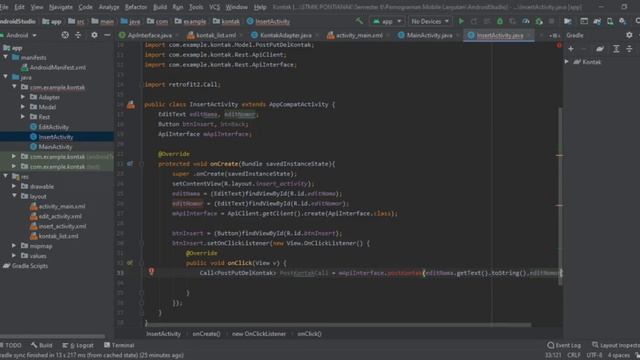Screen dimensions: 640x360
Task: Click related XML file gutter icon beside class
Action: click(x=131, y=104)
